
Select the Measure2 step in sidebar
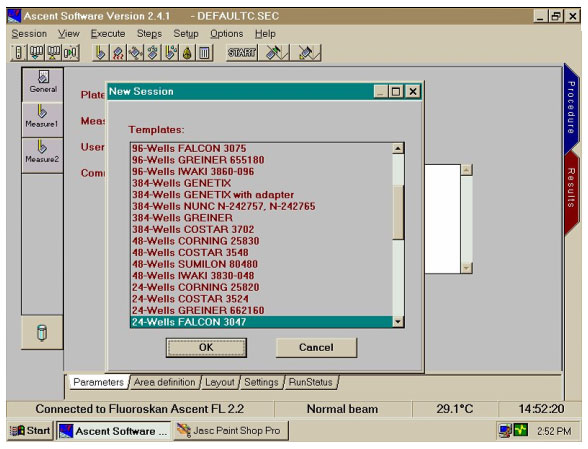[x=43, y=155]
